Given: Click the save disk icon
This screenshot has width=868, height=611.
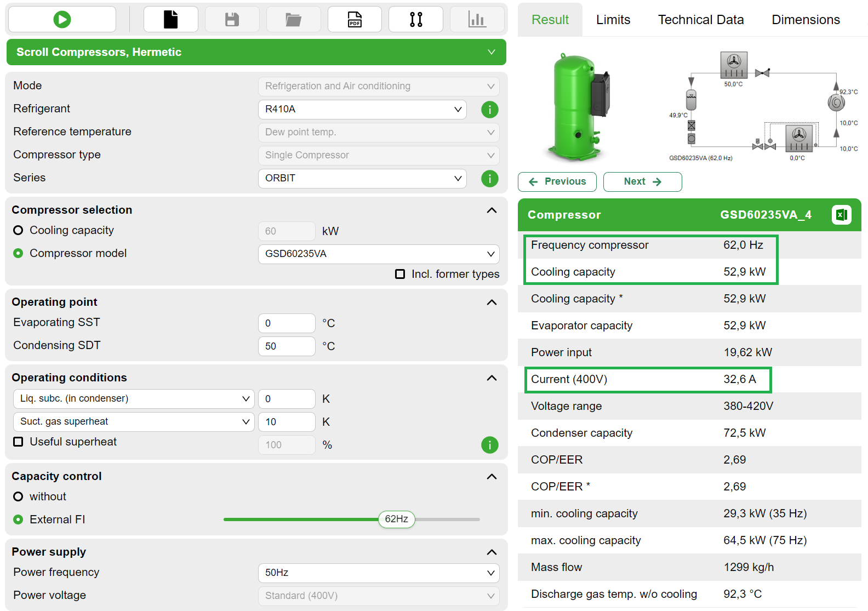Looking at the screenshot, I should click(232, 20).
